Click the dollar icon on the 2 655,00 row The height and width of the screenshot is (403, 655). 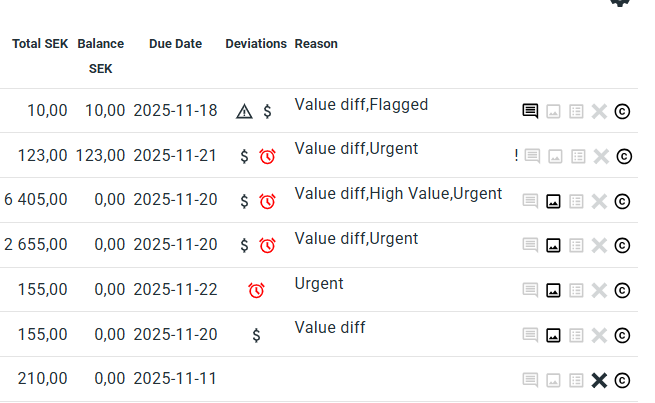point(244,245)
